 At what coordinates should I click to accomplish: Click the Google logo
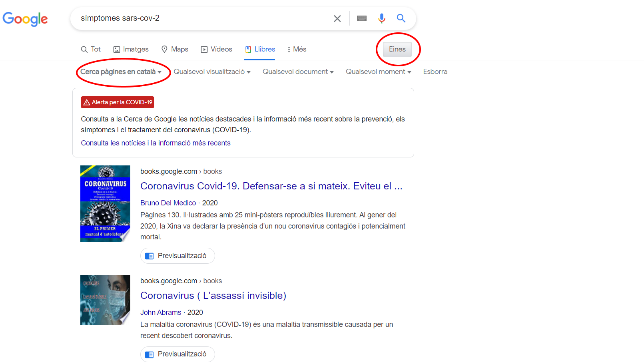click(x=25, y=18)
